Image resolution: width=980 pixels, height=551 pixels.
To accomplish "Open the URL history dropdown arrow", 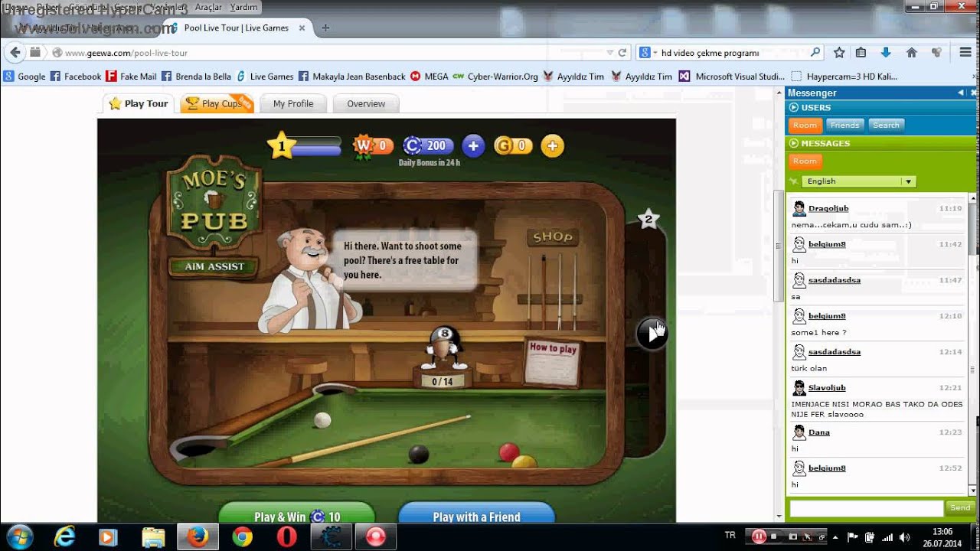I will 609,53.
